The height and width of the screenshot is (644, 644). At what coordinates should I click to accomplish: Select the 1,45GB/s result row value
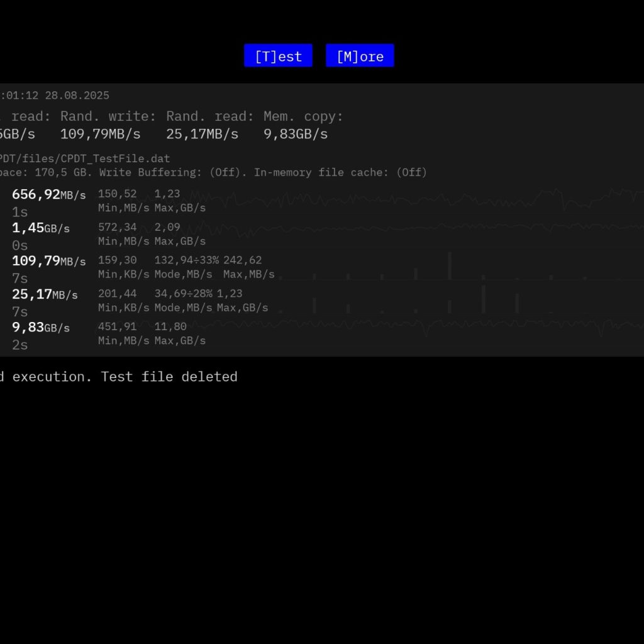(41, 228)
